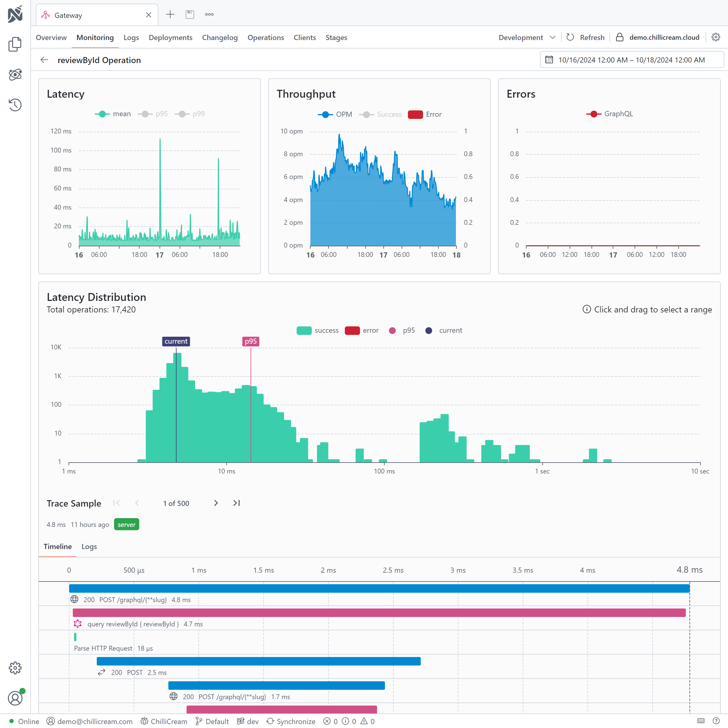The width and height of the screenshot is (728, 728).
Task: Open the new tab plus icon
Action: click(170, 15)
